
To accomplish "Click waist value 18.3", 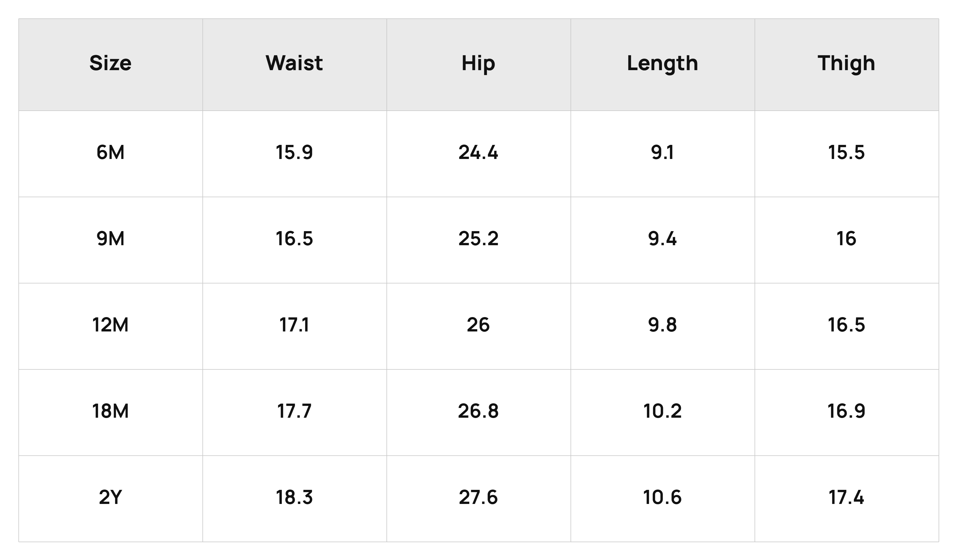I will pyautogui.click(x=294, y=497).
